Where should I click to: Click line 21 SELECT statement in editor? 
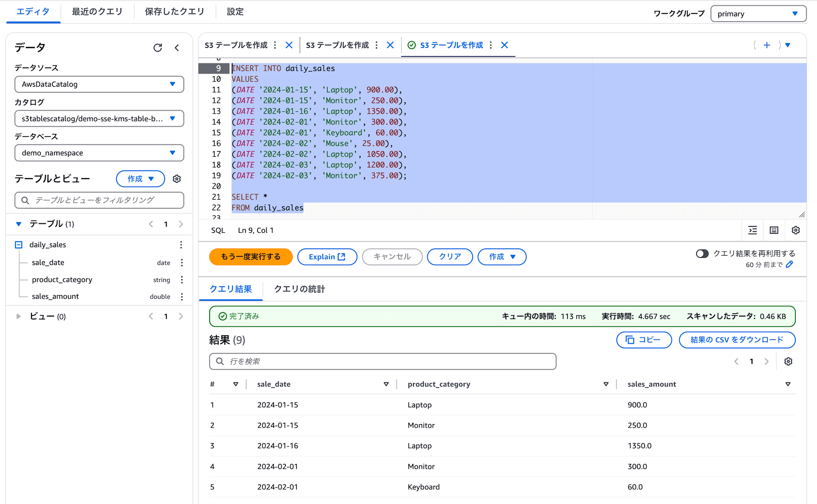(250, 197)
